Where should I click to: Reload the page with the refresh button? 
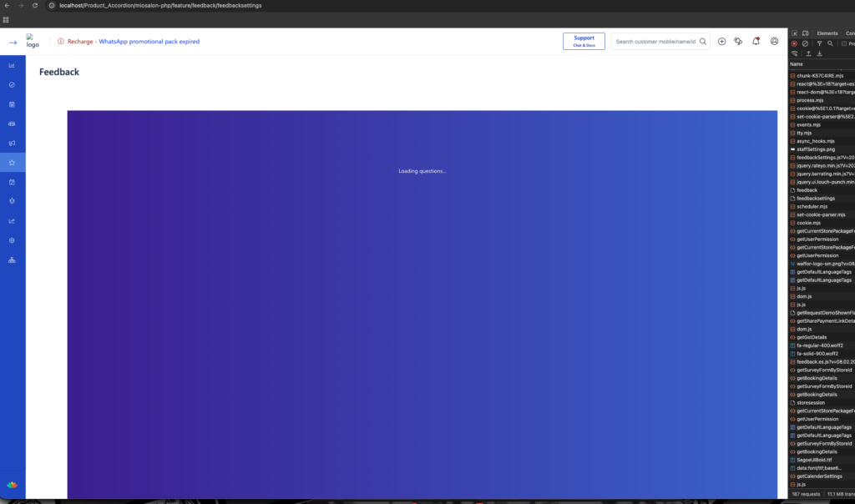pyautogui.click(x=35, y=6)
